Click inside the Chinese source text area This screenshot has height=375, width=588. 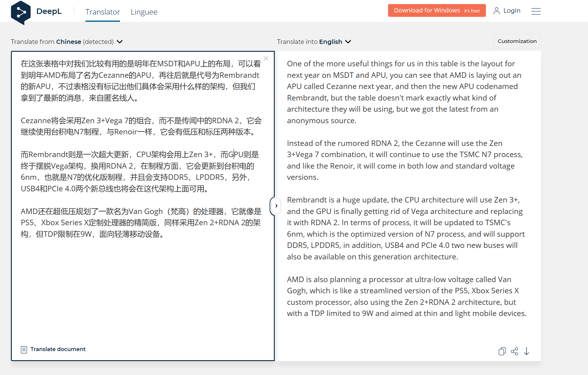pyautogui.click(x=143, y=206)
